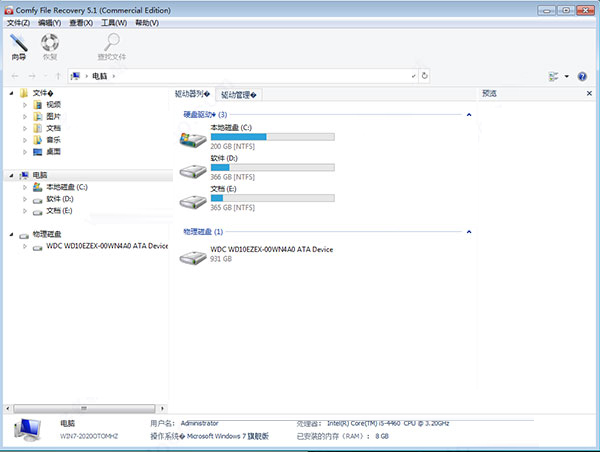Image resolution: width=600 pixels, height=452 pixels.
Task: Expand the 音乐 tree node
Action: point(25,140)
